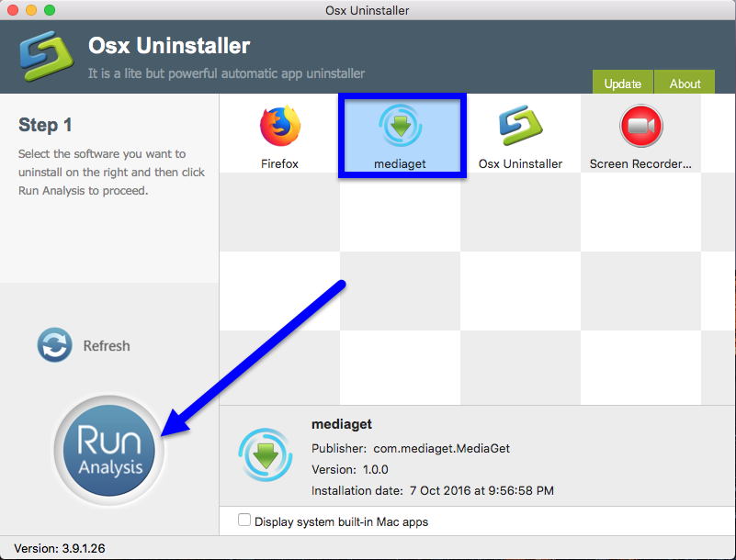
Task: Click the truncated Screen Recorder label
Action: point(640,164)
